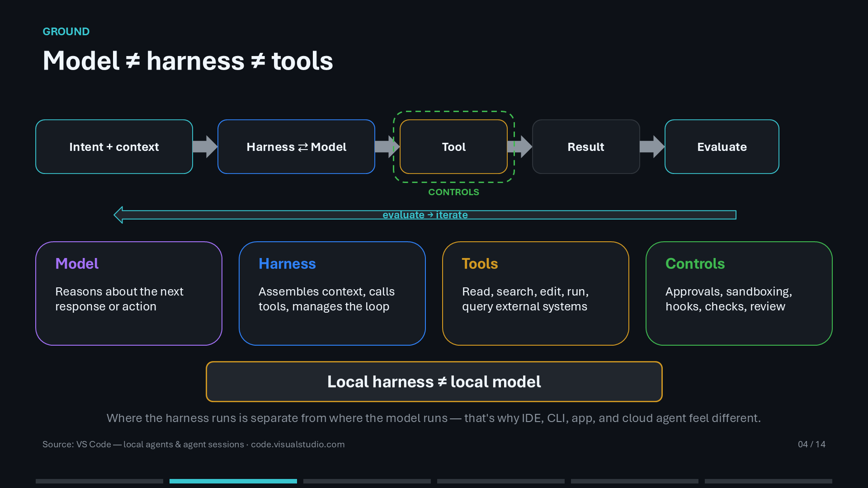
Task: Click the Tools card heading
Action: 480,263
